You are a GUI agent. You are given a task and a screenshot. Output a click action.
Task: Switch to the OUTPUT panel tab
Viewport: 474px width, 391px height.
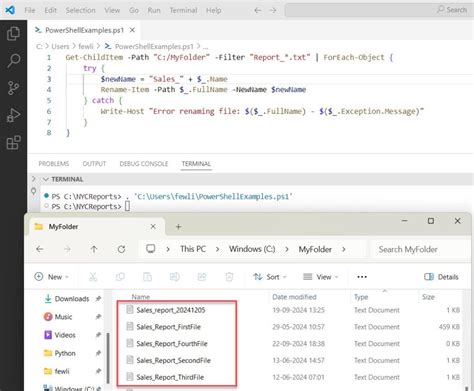(x=94, y=164)
